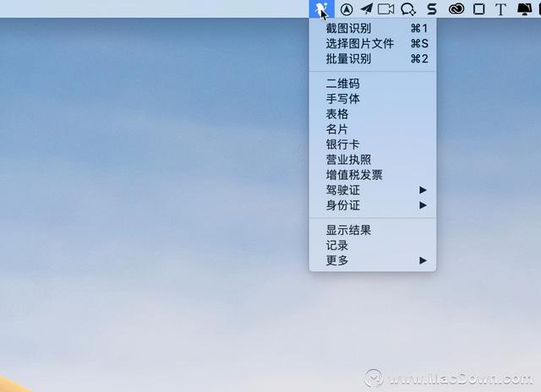Click the chat bubble menu bar icon

(x=408, y=9)
